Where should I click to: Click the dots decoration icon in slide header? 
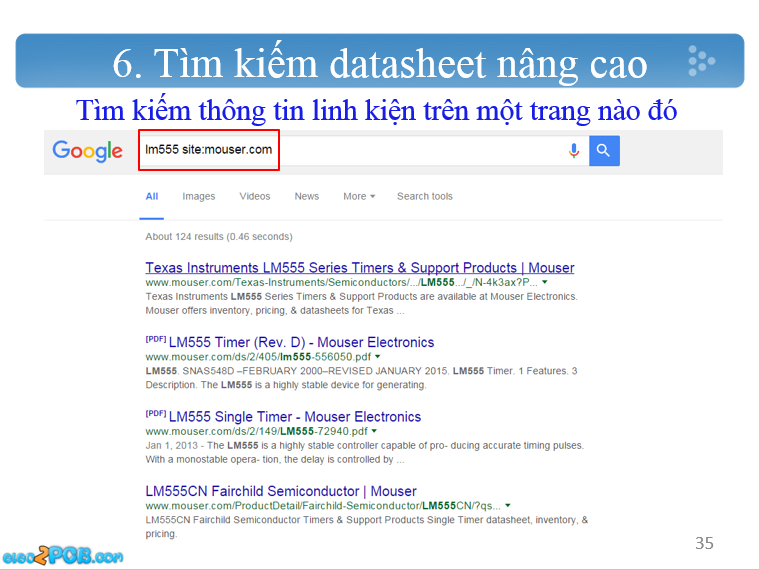[x=701, y=61]
